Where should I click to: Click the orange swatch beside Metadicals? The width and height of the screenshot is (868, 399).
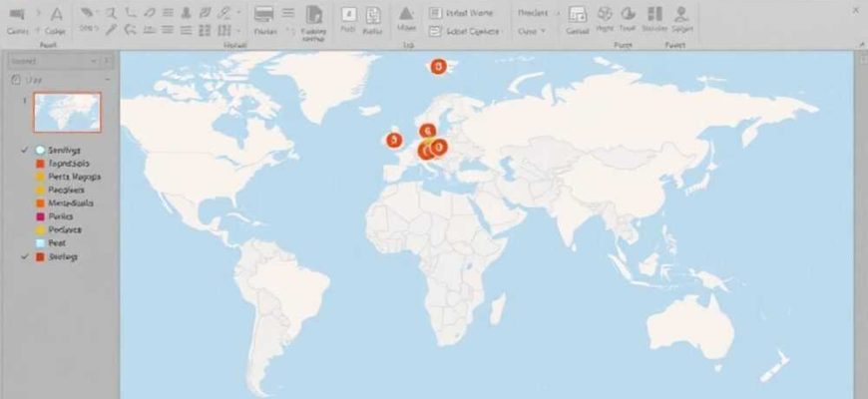pyautogui.click(x=40, y=202)
